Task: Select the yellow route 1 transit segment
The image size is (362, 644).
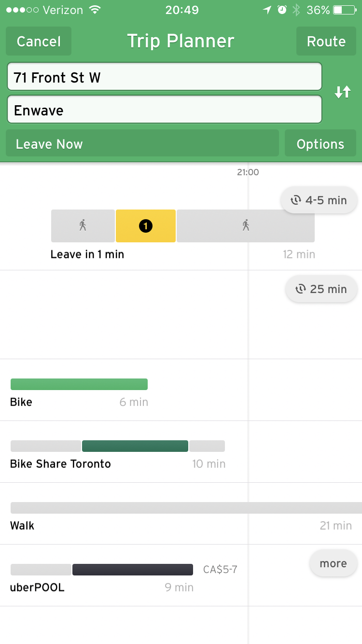Action: 145,225
